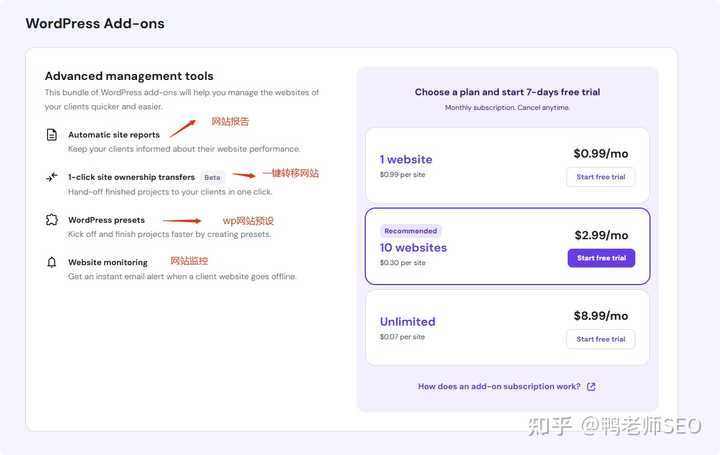The image size is (720, 455).
Task: Click '$0.07 per site' text
Action: tap(402, 337)
